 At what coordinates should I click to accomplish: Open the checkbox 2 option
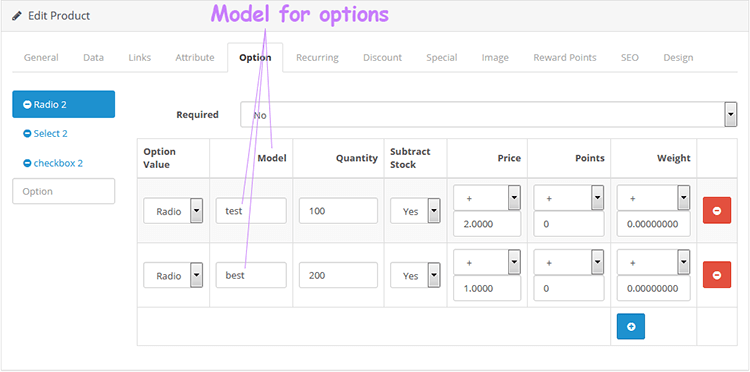58,164
